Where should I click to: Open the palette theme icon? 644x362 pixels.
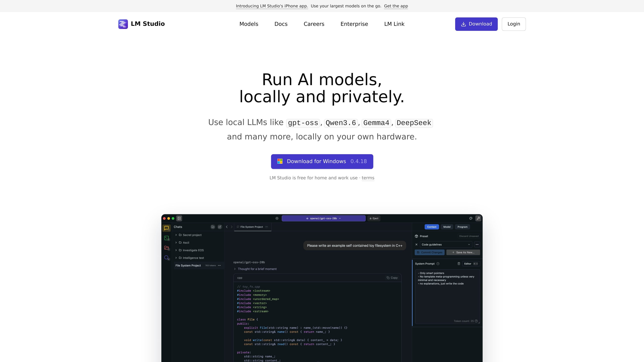(471, 218)
